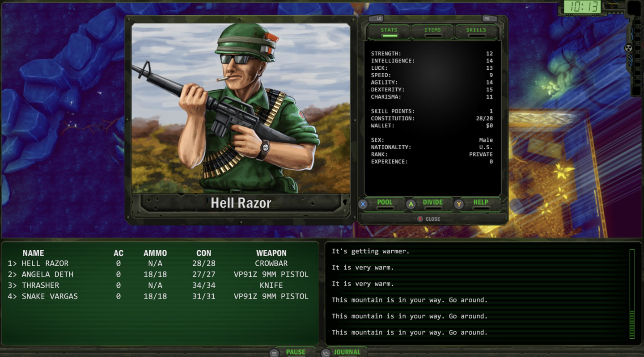Click the red B icon beside Close
This screenshot has width=644, height=357.
pos(420,219)
